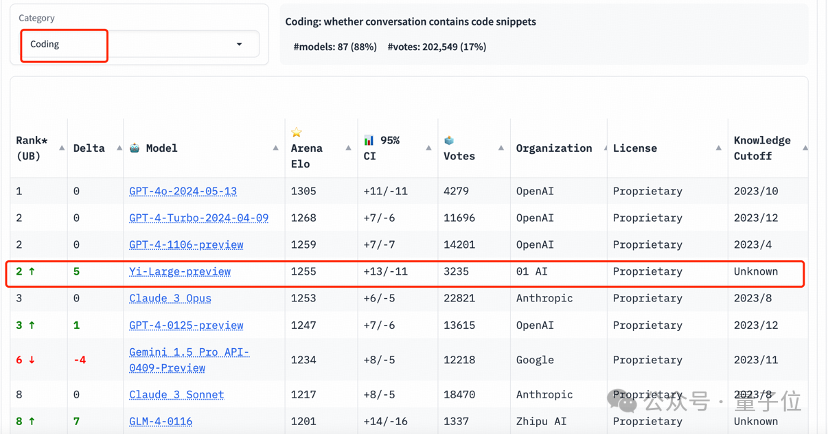Click the Arena Elo star icon
This screenshot has width=828, height=434.
tap(297, 132)
